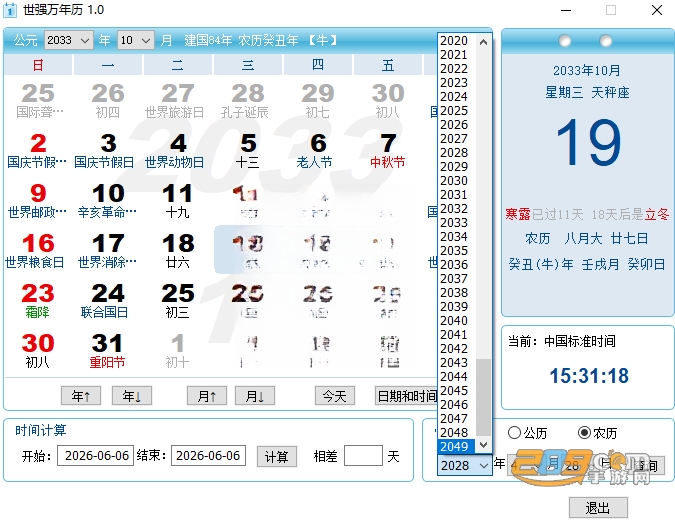
Task: Jump to today with 今天 button
Action: 335,395
